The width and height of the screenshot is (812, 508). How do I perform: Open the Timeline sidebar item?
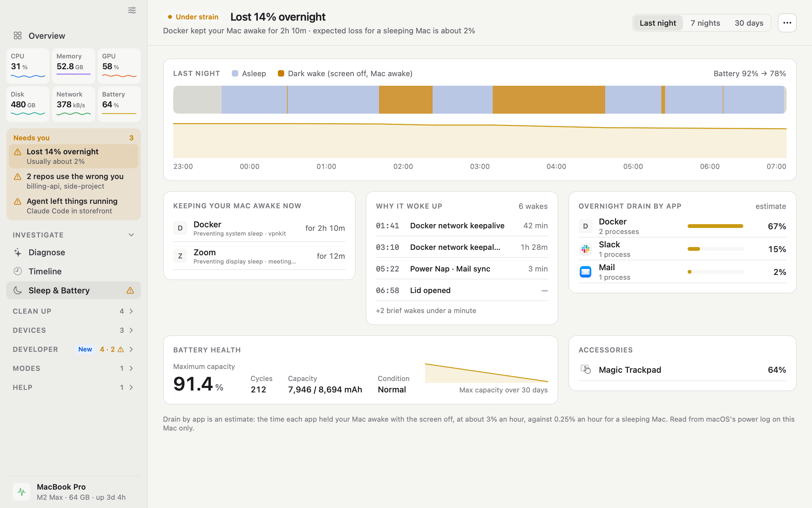click(x=74, y=271)
